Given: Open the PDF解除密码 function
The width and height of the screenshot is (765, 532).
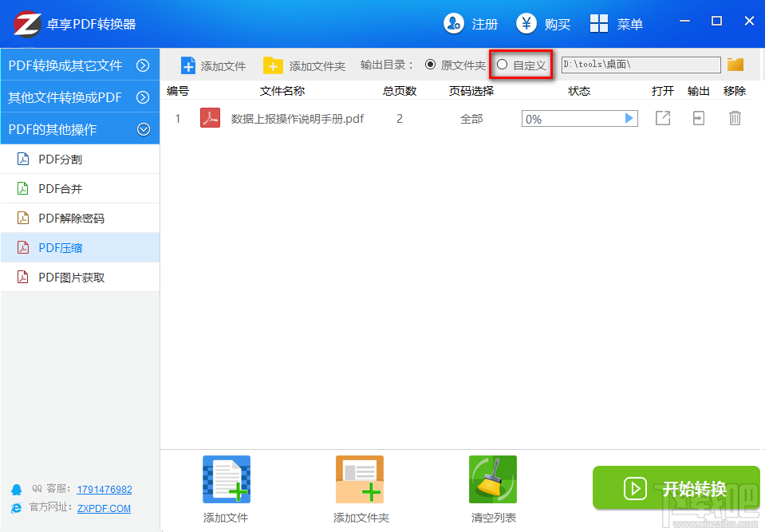Looking at the screenshot, I should tap(80, 218).
